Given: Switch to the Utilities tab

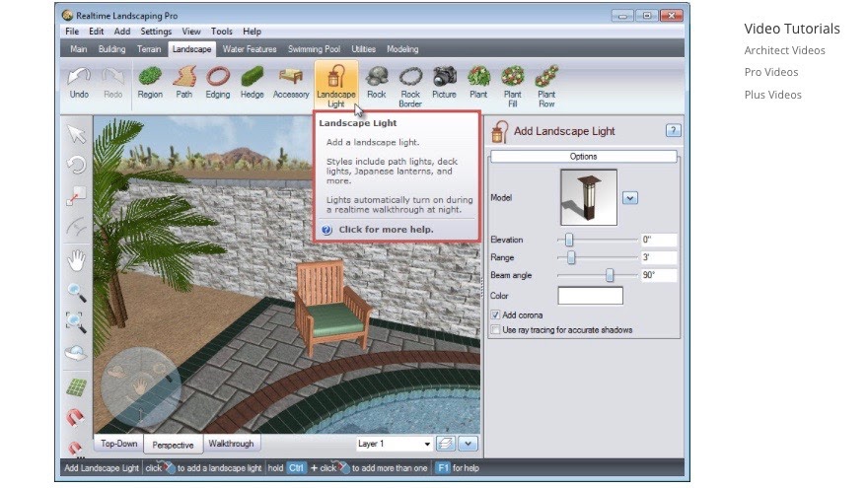Looking at the screenshot, I should [364, 49].
